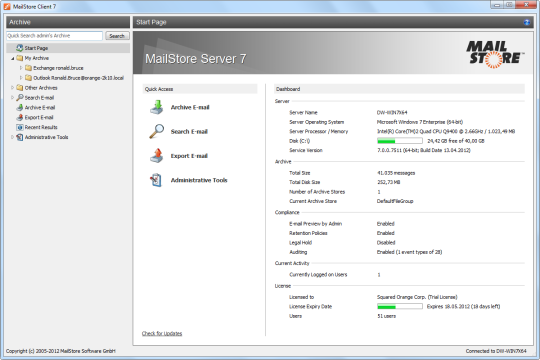Maximize the MailStore Client window
The width and height of the screenshot is (540, 360).
[x=509, y=5]
